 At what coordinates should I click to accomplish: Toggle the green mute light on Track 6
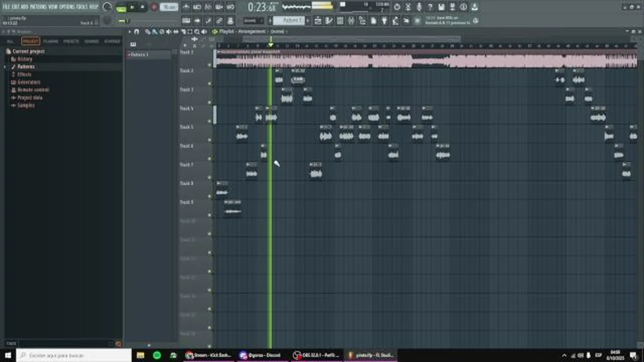coord(210,159)
